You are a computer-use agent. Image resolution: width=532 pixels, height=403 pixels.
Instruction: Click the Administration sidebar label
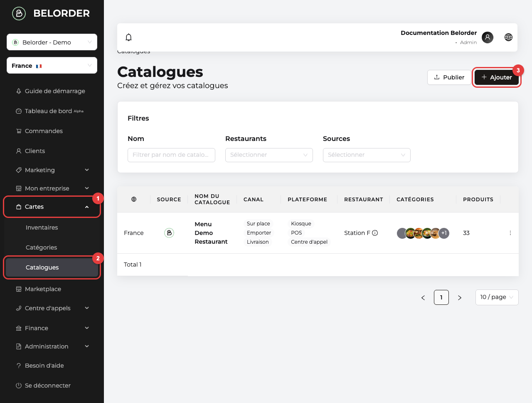point(47,346)
